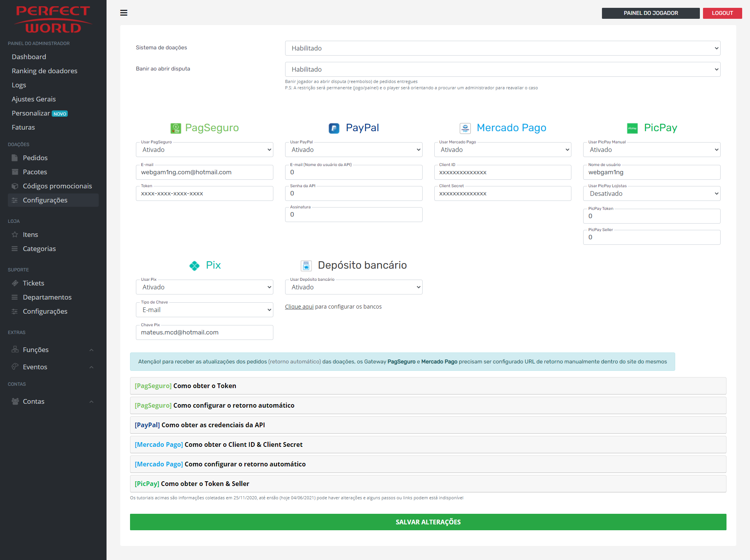This screenshot has width=750, height=560.
Task: Click the Mercado Pago Client ID field
Action: click(x=502, y=172)
